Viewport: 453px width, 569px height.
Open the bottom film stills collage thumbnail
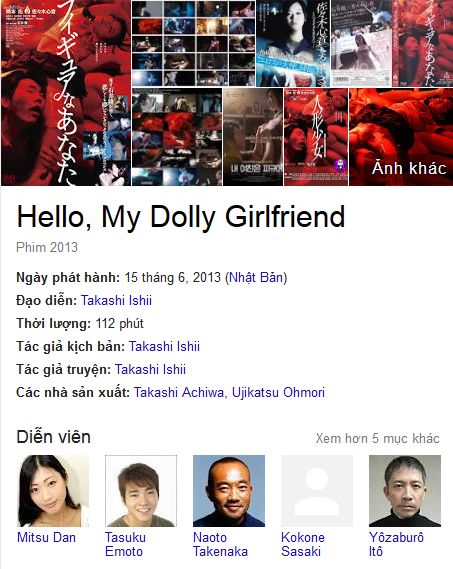coord(177,137)
